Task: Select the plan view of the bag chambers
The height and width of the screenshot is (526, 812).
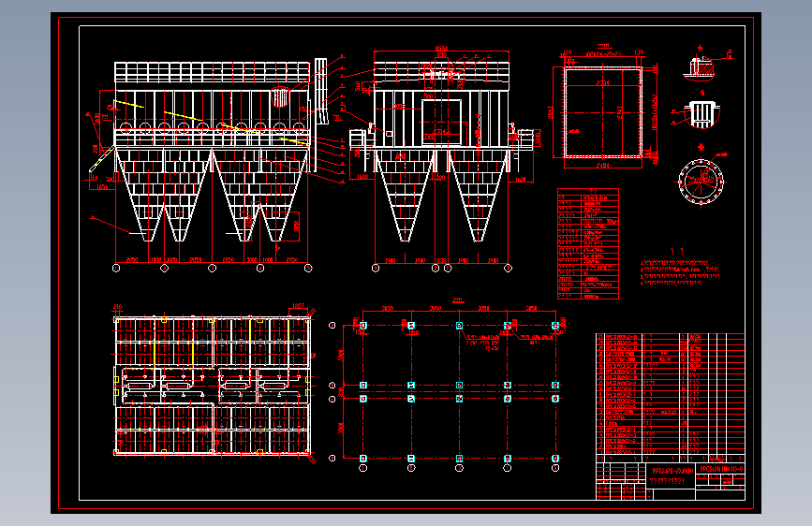Action: (213, 386)
